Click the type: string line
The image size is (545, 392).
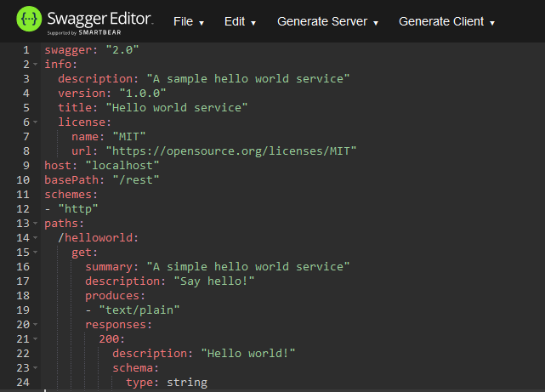(x=167, y=383)
